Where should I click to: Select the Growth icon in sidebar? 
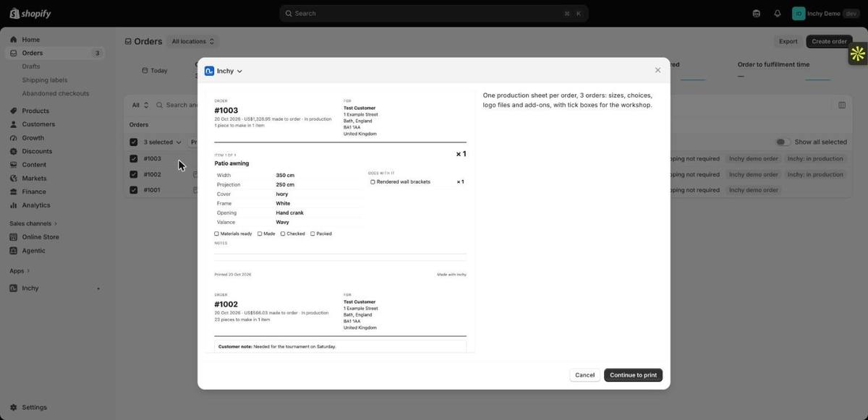13,138
